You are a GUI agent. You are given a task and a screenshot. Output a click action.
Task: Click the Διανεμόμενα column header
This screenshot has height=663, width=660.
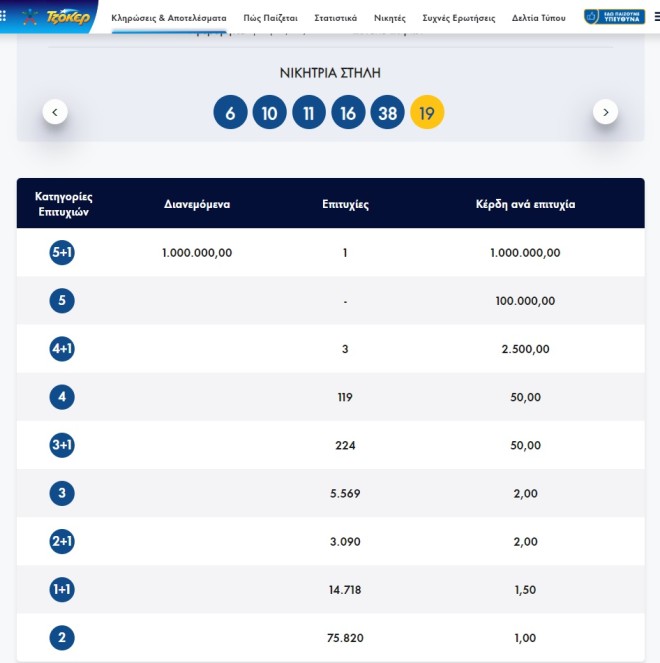click(x=197, y=204)
